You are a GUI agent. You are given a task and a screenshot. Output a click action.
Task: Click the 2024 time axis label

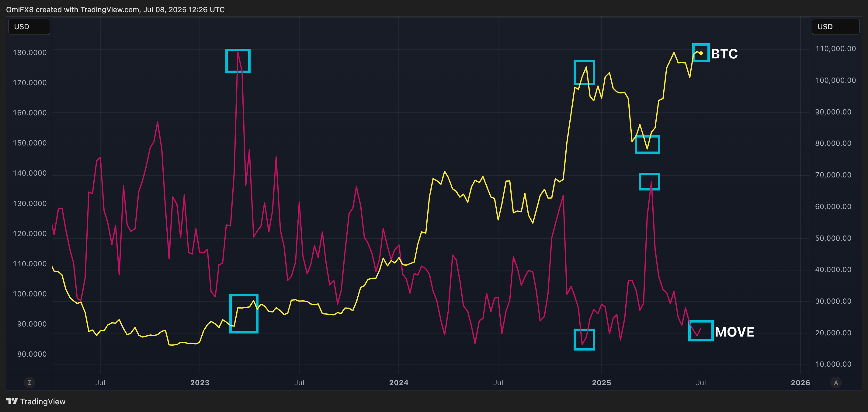click(399, 382)
